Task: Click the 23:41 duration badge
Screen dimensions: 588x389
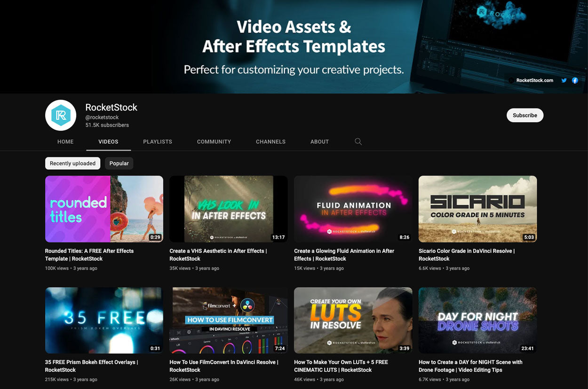Action: [528, 349]
